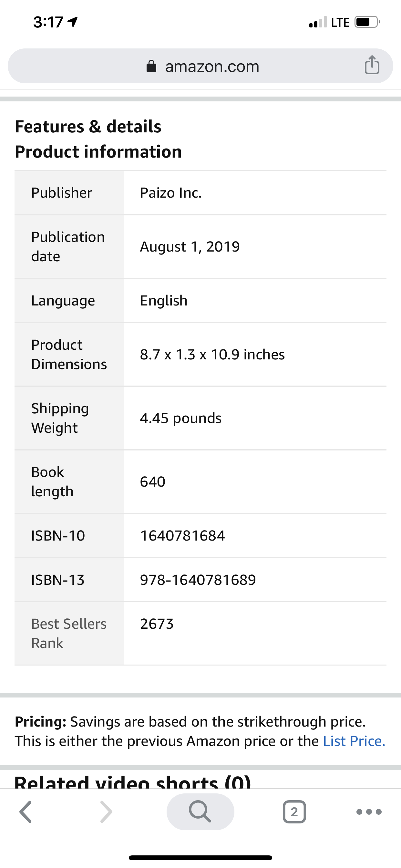Open search with the magnifier icon
Image resolution: width=401 pixels, height=868 pixels.
click(x=200, y=811)
